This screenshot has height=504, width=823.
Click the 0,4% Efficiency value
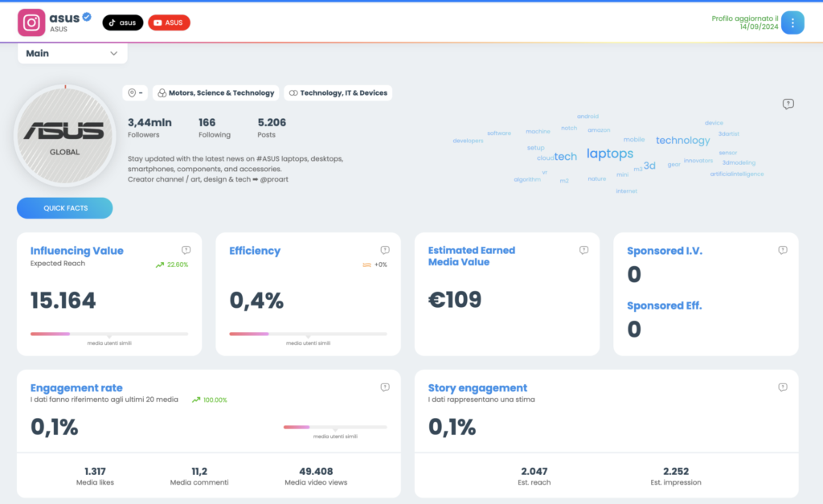tap(256, 301)
